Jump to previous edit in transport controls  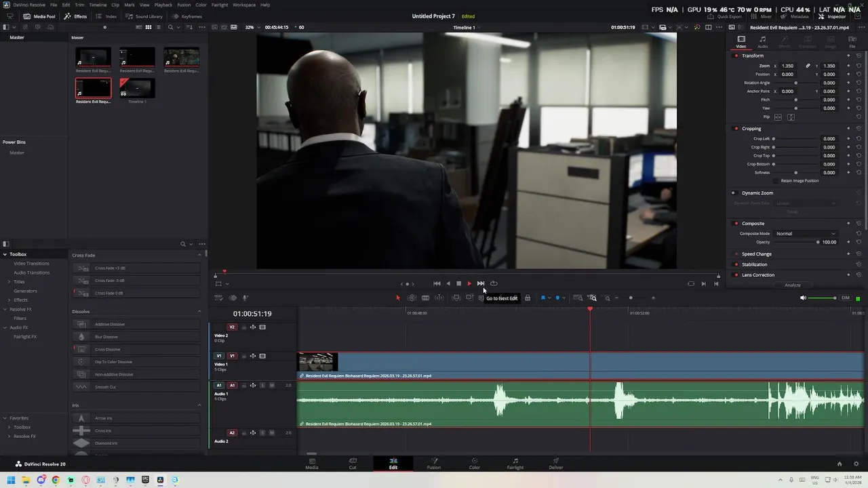point(437,283)
